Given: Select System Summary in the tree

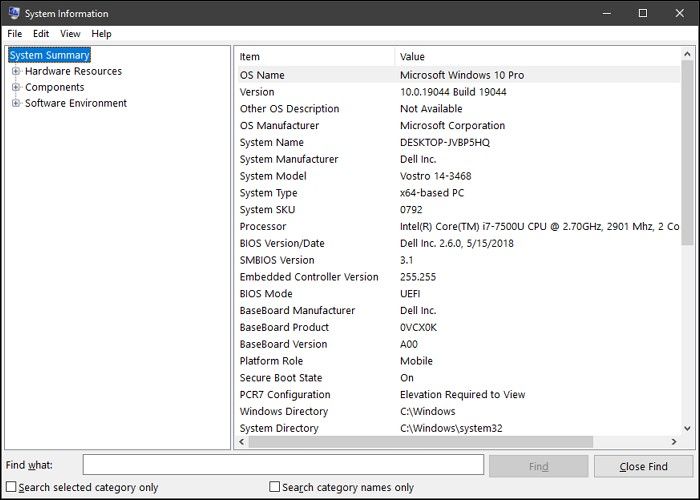Looking at the screenshot, I should 49,56.
